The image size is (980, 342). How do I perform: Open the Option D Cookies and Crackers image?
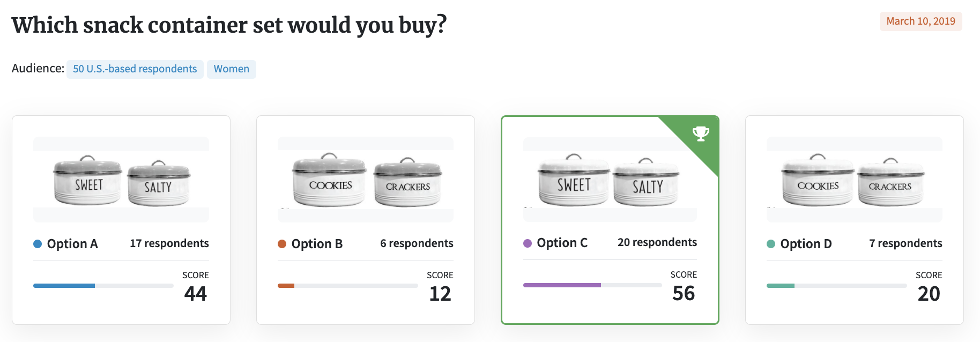pyautogui.click(x=855, y=180)
